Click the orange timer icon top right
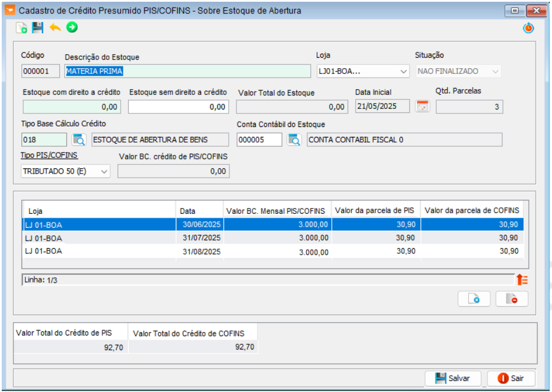Image resolution: width=552 pixels, height=392 pixels. tap(528, 28)
